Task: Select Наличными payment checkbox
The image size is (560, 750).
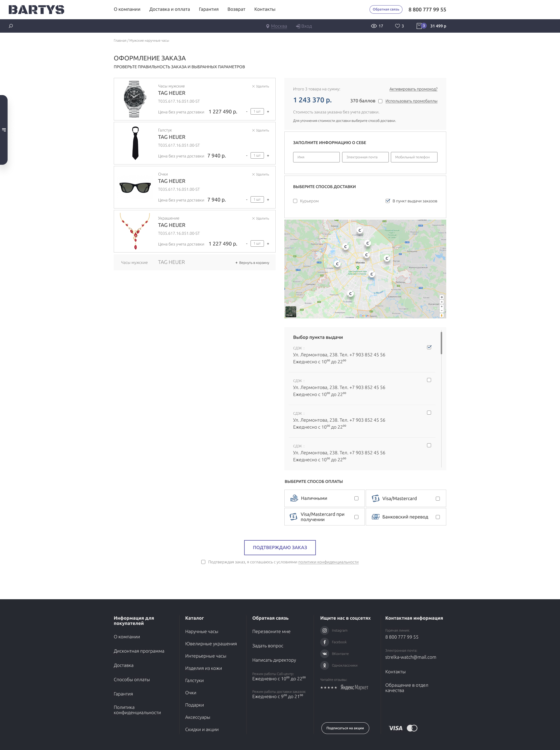Action: (356, 498)
